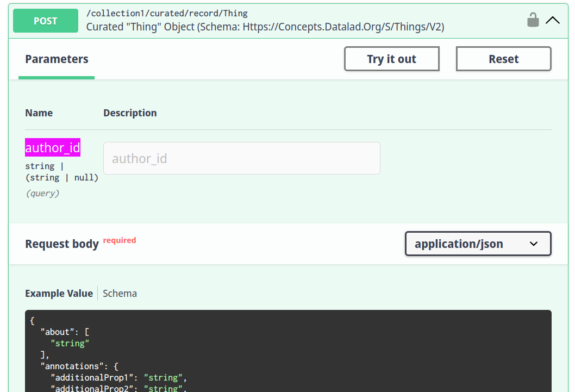Open the application/json content type dropdown
This screenshot has height=392, width=575.
pyautogui.click(x=478, y=244)
